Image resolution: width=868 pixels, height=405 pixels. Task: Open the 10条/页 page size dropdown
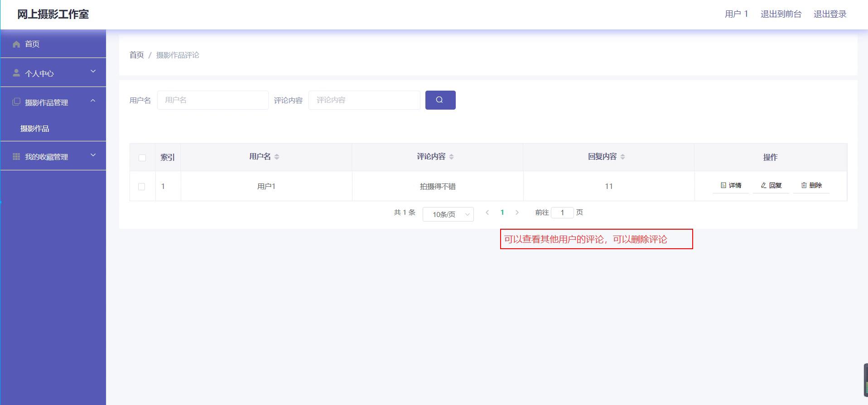point(448,214)
